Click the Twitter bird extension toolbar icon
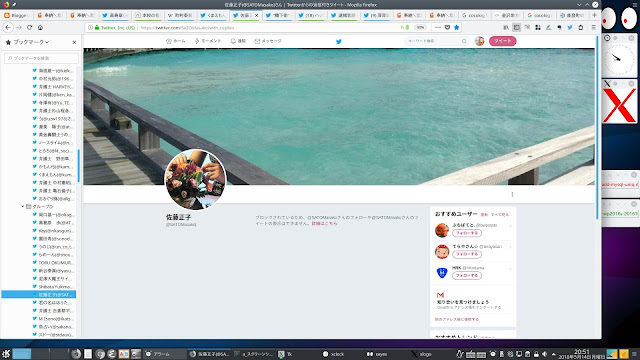 pyautogui.click(x=570, y=27)
